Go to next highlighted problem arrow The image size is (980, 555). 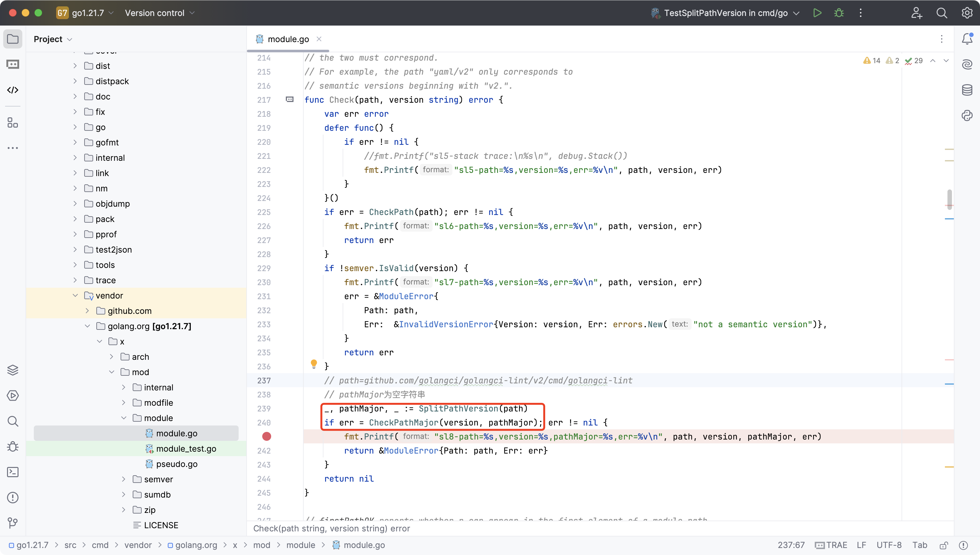pyautogui.click(x=946, y=61)
